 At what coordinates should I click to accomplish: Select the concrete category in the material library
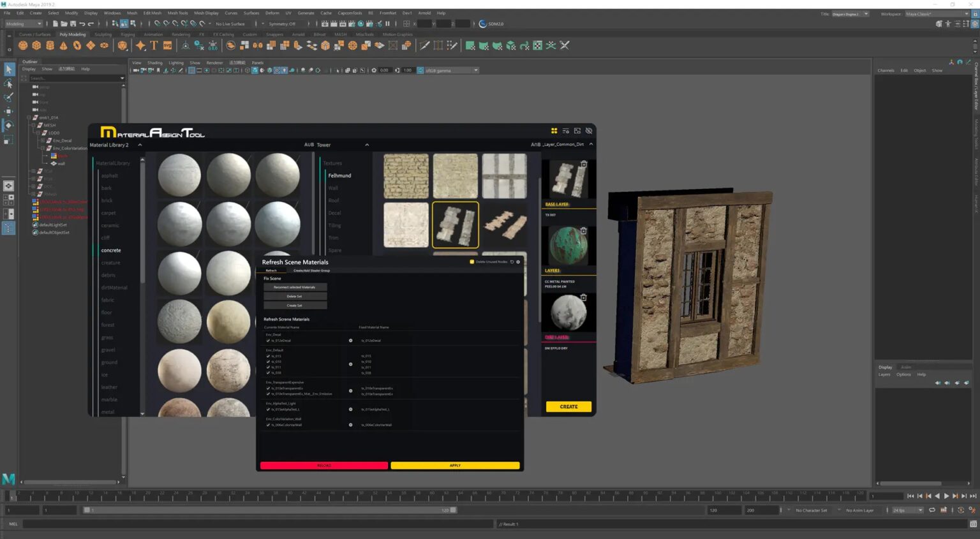(110, 250)
